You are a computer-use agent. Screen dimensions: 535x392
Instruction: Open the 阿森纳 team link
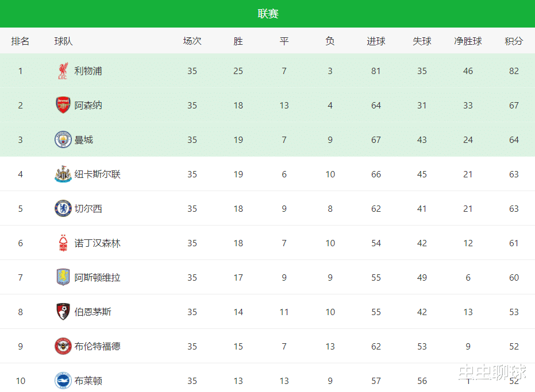88,106
